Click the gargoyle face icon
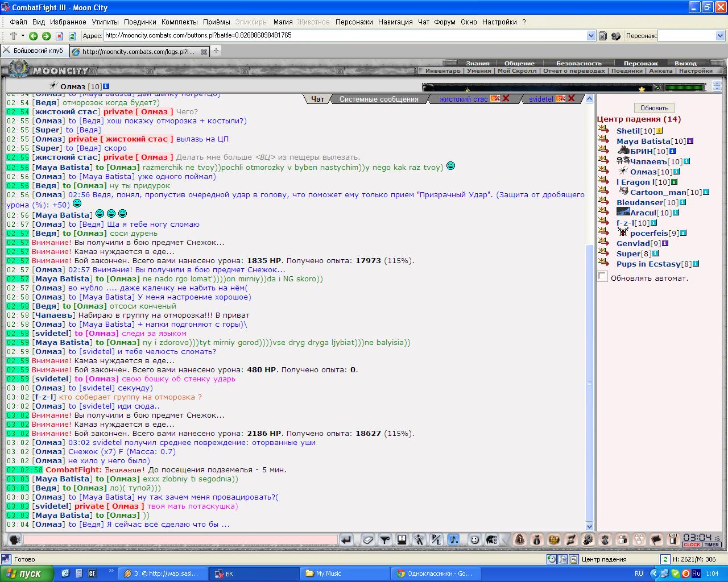Viewport: 728px width, 582px height. (605, 539)
